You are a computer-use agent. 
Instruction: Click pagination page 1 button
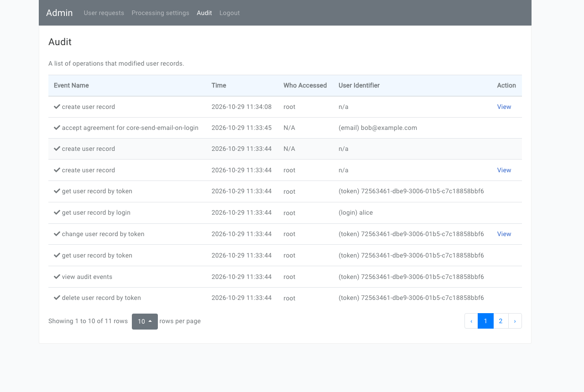[485, 321]
